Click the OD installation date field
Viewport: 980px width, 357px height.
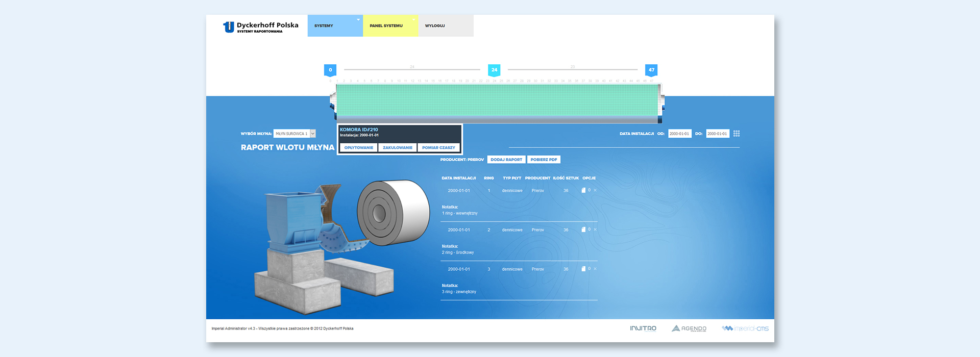point(680,134)
